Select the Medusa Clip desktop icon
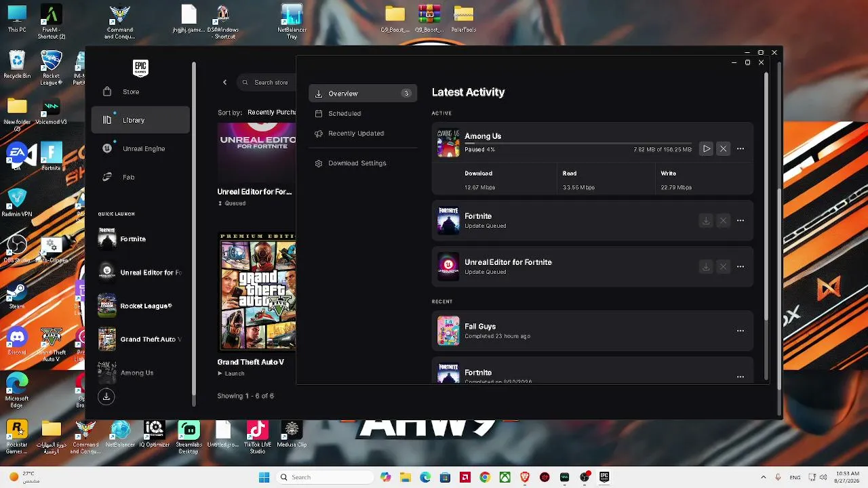The width and height of the screenshot is (868, 488). [292, 434]
